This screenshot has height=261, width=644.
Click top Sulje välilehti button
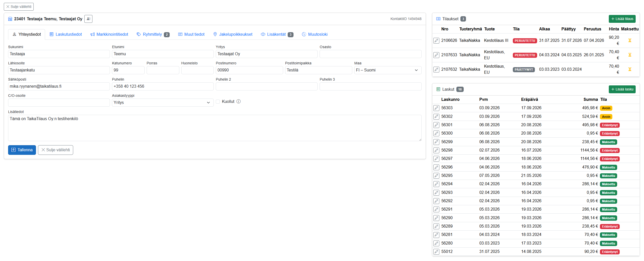pyautogui.click(x=19, y=7)
